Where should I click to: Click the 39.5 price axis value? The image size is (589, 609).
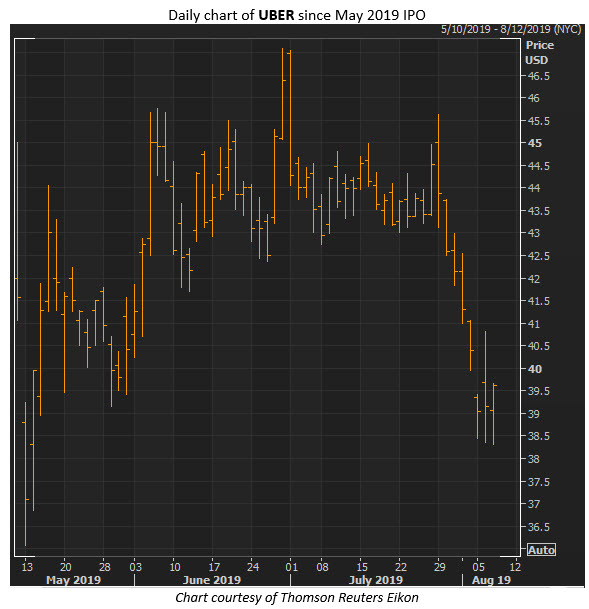539,391
